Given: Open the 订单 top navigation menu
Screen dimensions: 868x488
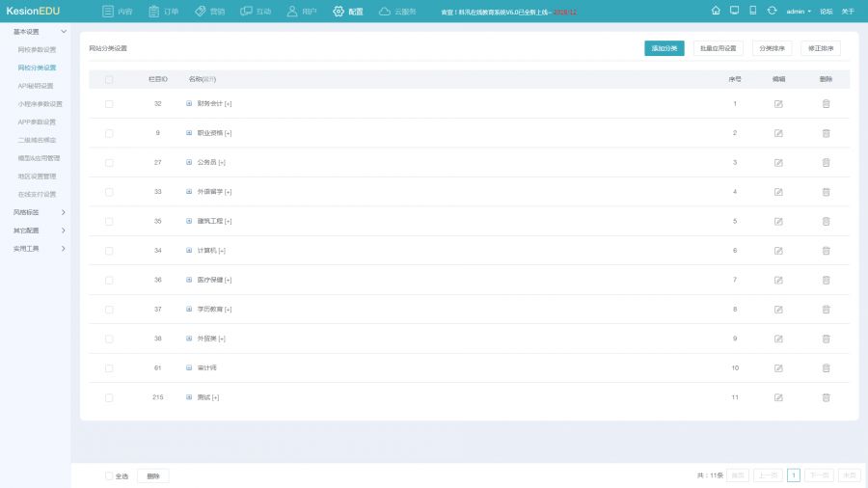Looking at the screenshot, I should point(164,11).
